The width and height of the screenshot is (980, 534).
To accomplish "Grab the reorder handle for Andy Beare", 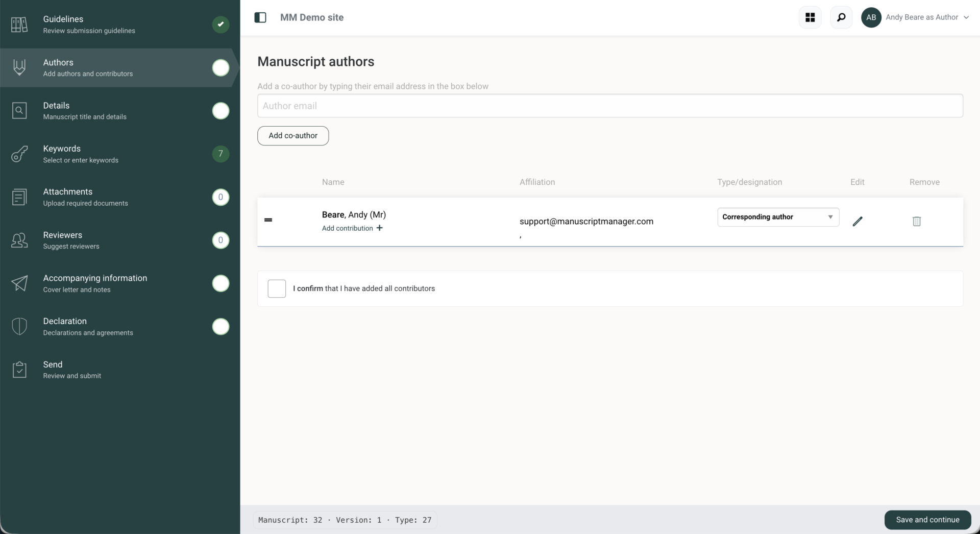I will click(268, 220).
